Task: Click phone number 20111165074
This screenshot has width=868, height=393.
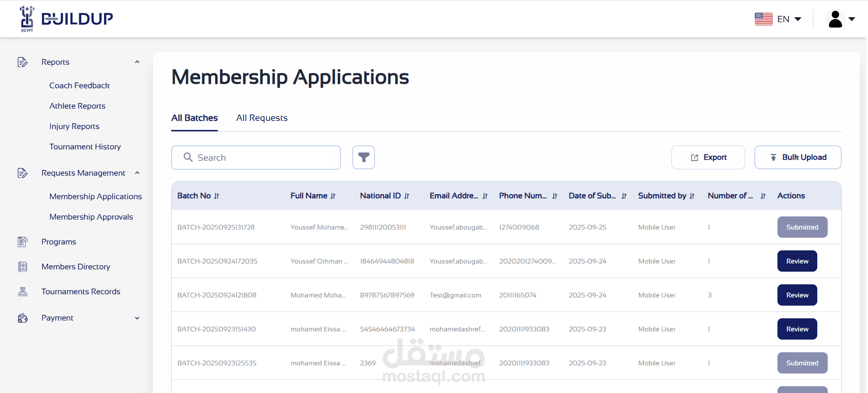Action: (518, 295)
